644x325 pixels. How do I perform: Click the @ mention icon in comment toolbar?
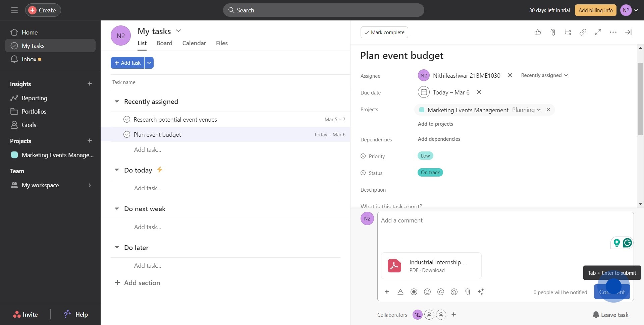[441, 292]
